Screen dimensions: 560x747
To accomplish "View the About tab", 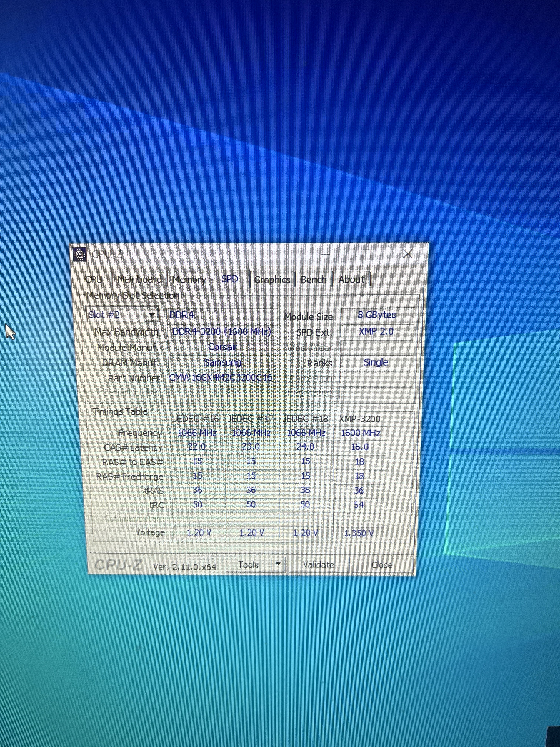I will point(351,280).
